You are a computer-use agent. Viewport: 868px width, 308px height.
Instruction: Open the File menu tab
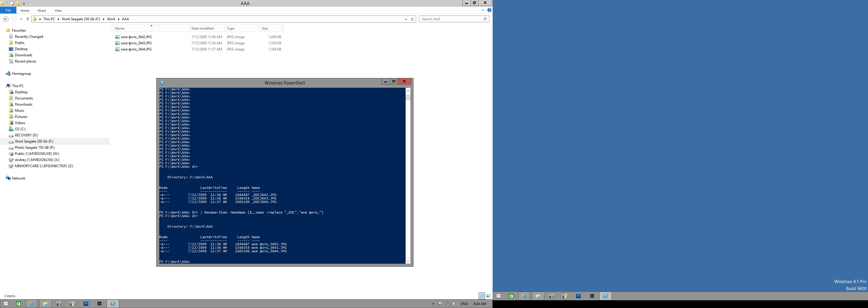[8, 11]
